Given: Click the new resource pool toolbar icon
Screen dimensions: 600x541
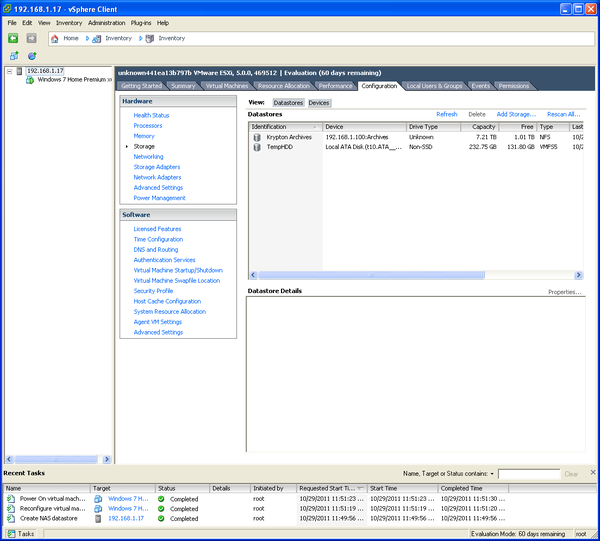Looking at the screenshot, I should [x=32, y=56].
